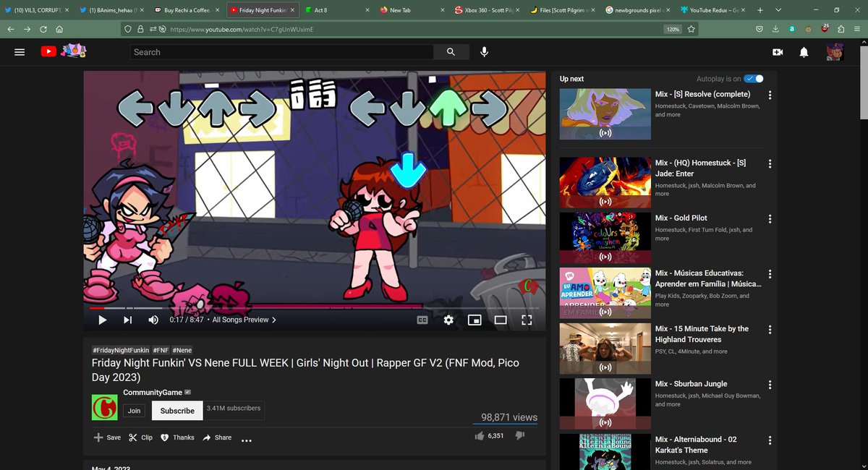Switch to the New Tab tab
Image resolution: width=868 pixels, height=470 pixels.
[412, 10]
